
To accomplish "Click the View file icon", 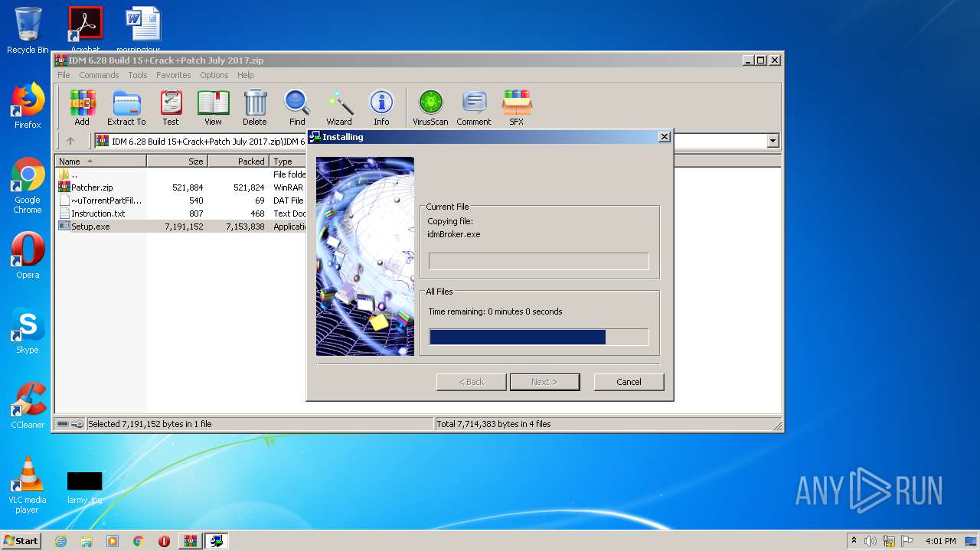I will click(x=213, y=107).
